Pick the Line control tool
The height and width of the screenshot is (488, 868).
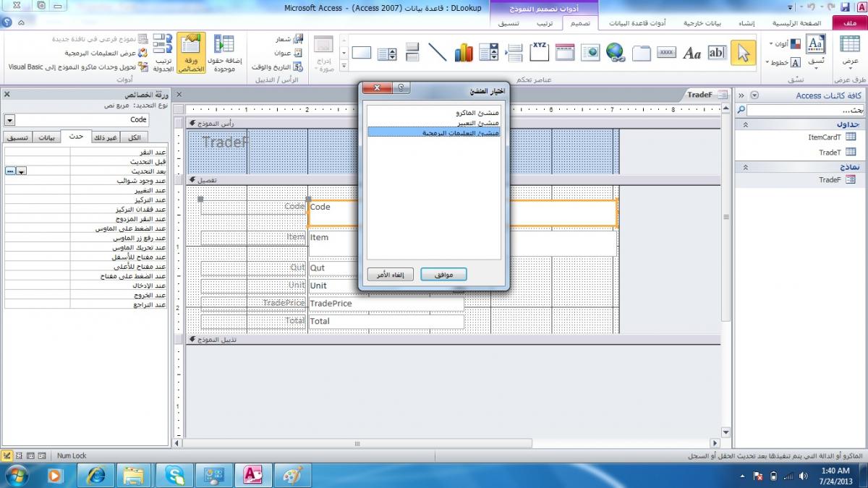(438, 53)
